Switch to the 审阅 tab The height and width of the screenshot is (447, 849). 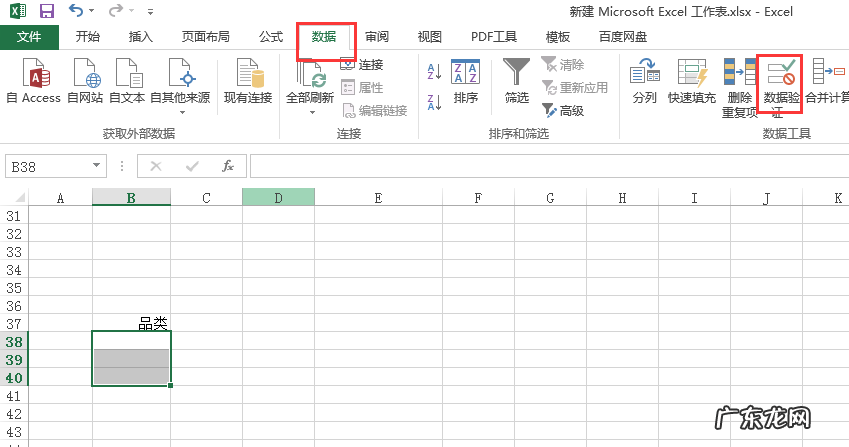[x=377, y=37]
